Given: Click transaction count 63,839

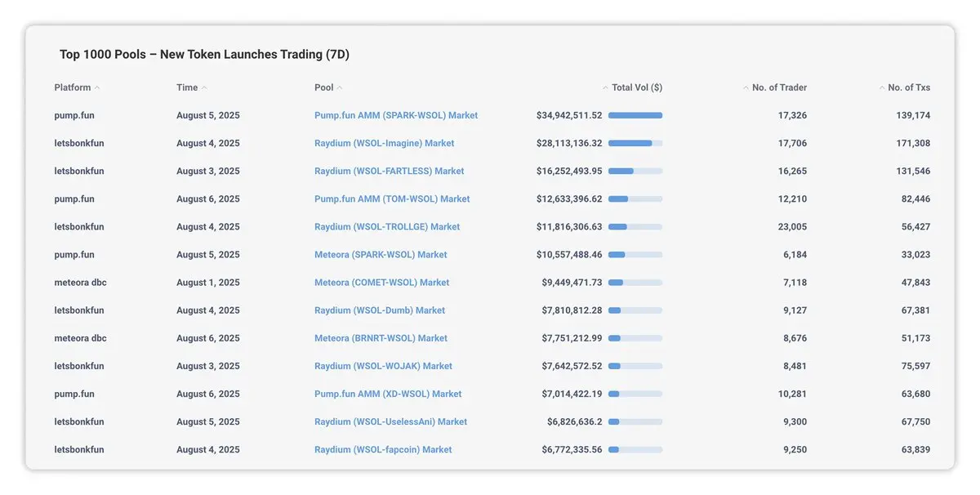Looking at the screenshot, I should pos(915,449).
